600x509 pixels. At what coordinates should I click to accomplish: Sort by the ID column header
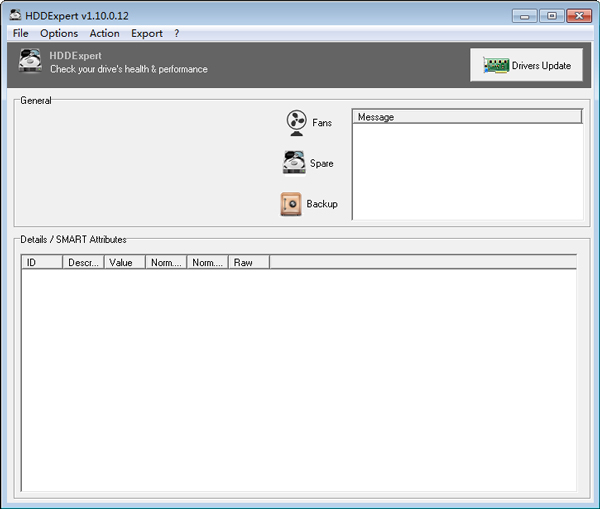[x=42, y=263]
